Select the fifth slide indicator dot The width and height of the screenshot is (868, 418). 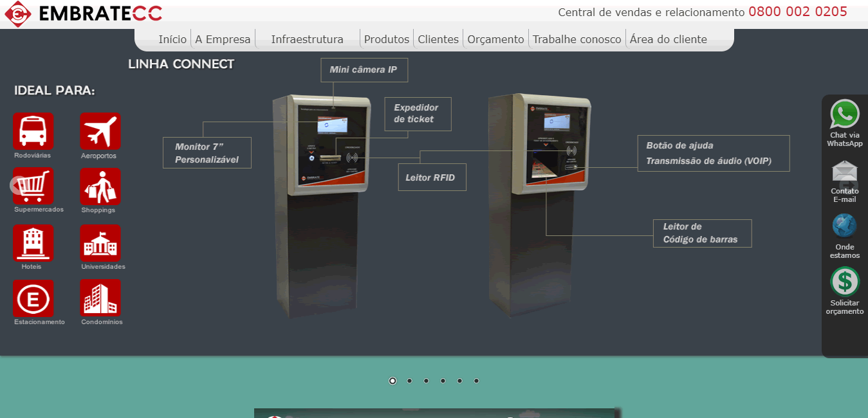[x=459, y=381]
